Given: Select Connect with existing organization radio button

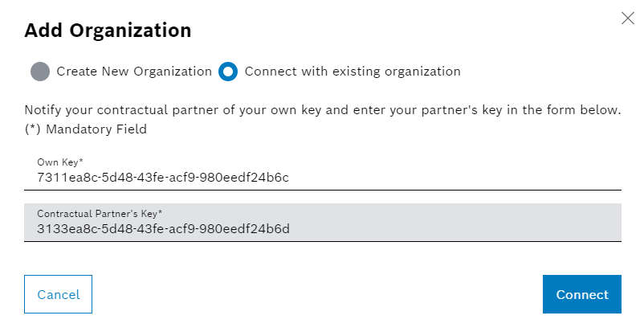Looking at the screenshot, I should pyautogui.click(x=228, y=72).
